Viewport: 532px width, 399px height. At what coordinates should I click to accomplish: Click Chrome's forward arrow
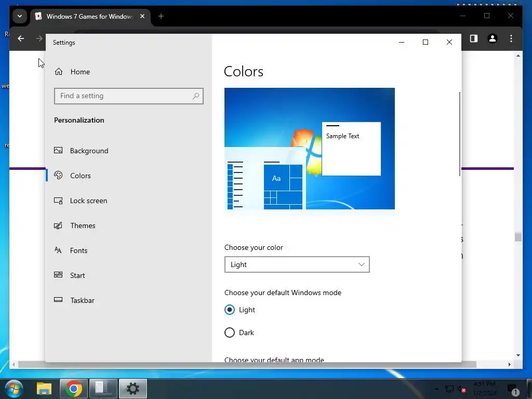[39, 38]
